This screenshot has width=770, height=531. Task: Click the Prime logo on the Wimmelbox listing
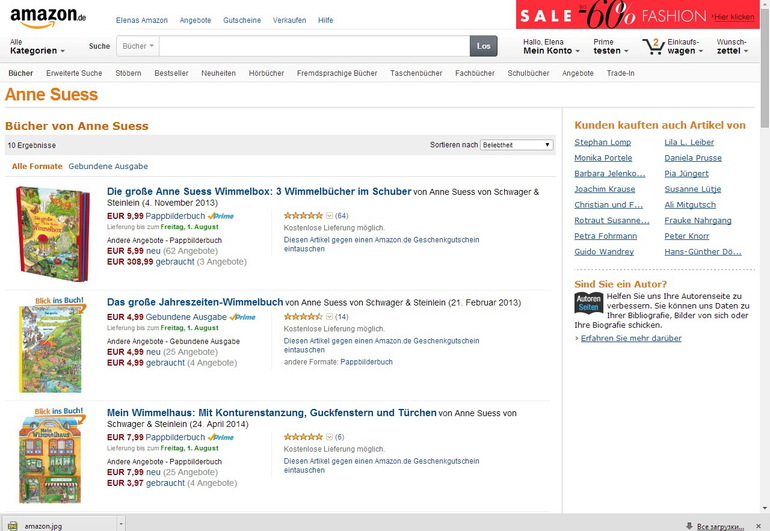(x=221, y=215)
